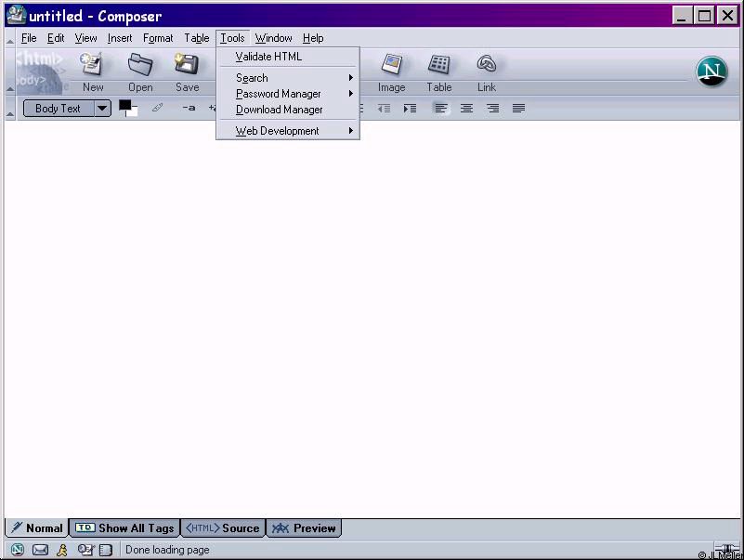Open the Insert menu

point(120,38)
